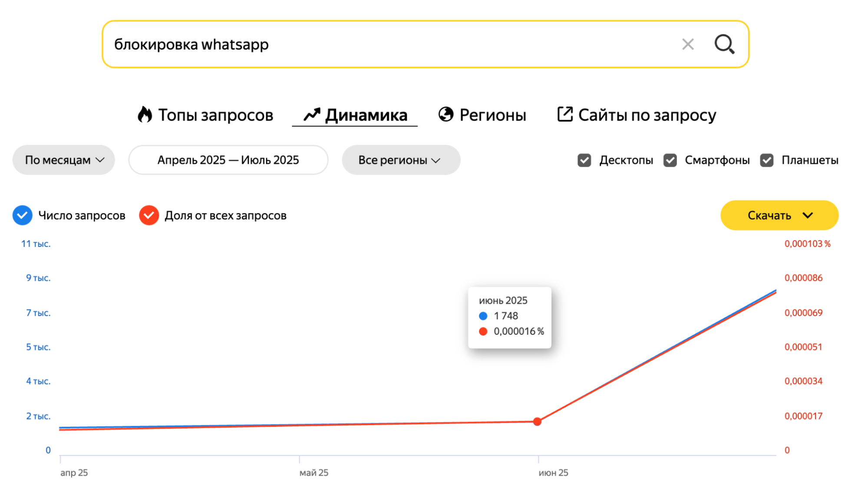The height and width of the screenshot is (497, 868).
Task: Toggle the red 'Доля от всех запросов' series
Action: (149, 215)
